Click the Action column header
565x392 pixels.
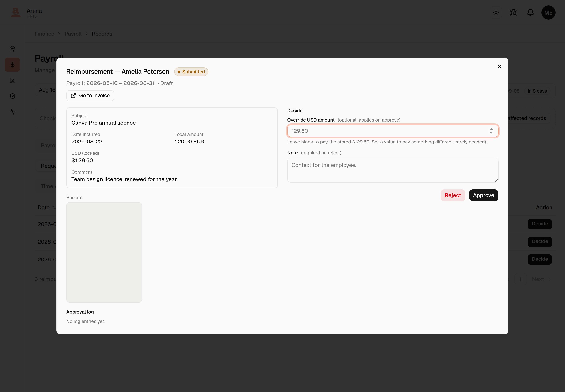(x=544, y=208)
